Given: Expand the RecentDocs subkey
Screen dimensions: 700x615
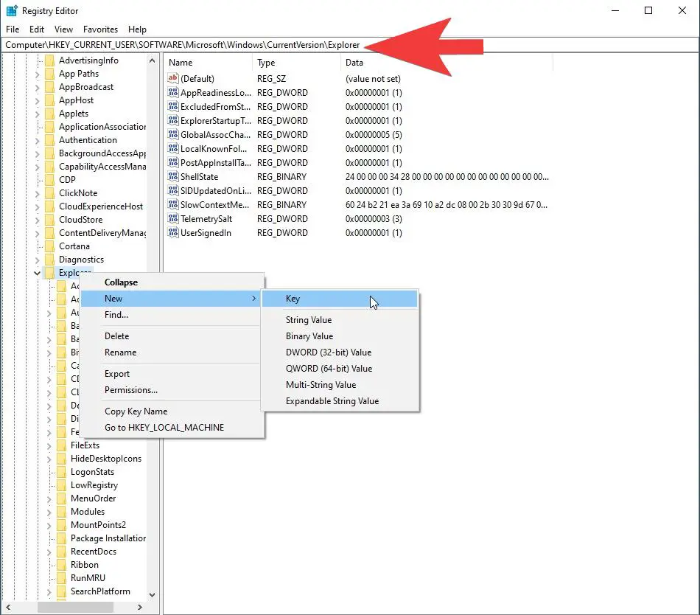Looking at the screenshot, I should tap(49, 552).
